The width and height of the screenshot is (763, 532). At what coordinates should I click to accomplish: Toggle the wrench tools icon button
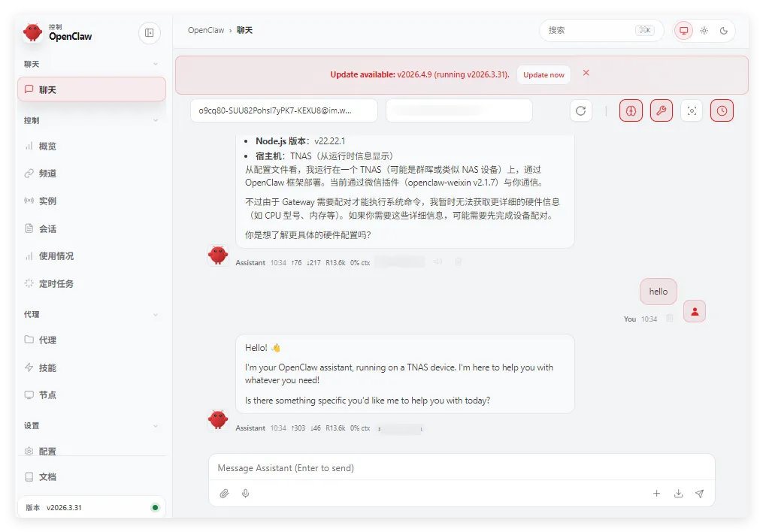tap(662, 111)
